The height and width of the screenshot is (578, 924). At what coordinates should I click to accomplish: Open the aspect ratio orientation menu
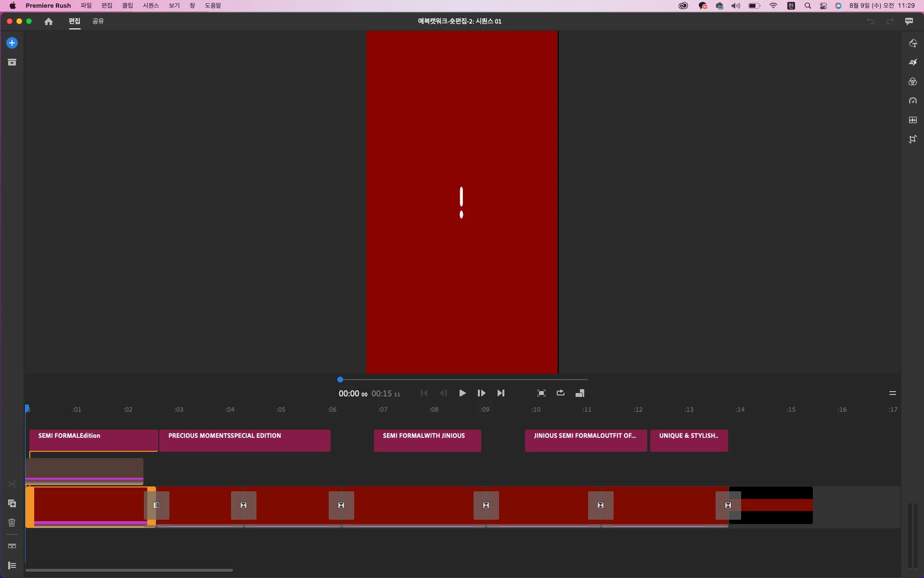tap(580, 393)
